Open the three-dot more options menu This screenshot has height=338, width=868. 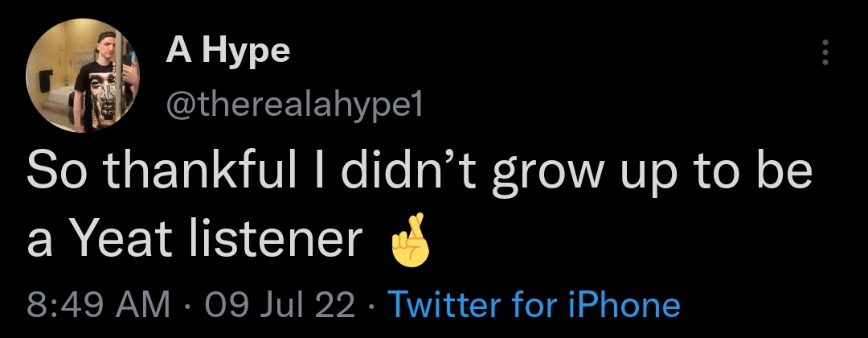(x=824, y=52)
